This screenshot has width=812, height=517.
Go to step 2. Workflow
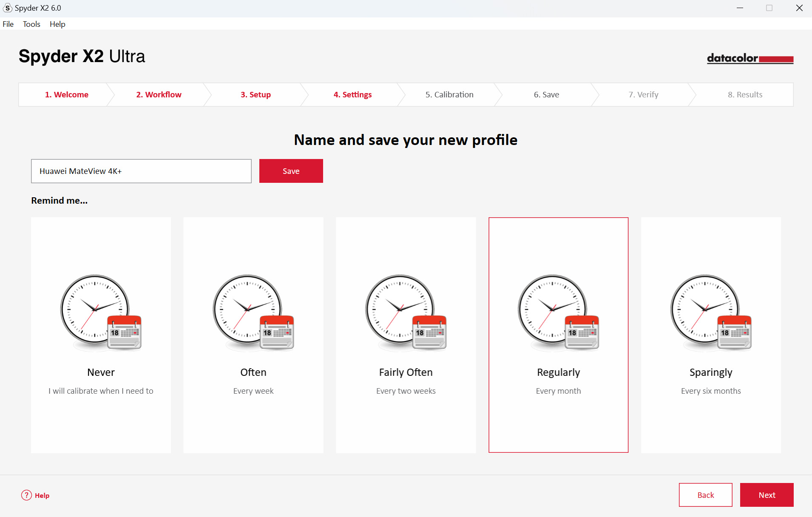pyautogui.click(x=159, y=94)
